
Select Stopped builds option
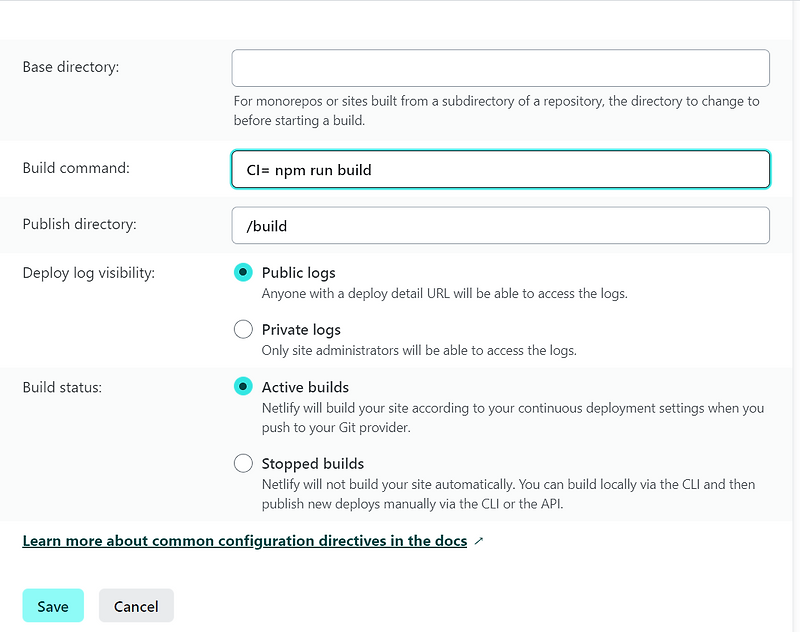click(x=242, y=463)
